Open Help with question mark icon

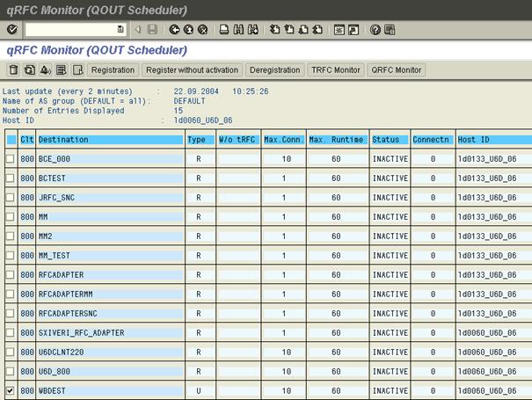(375, 30)
